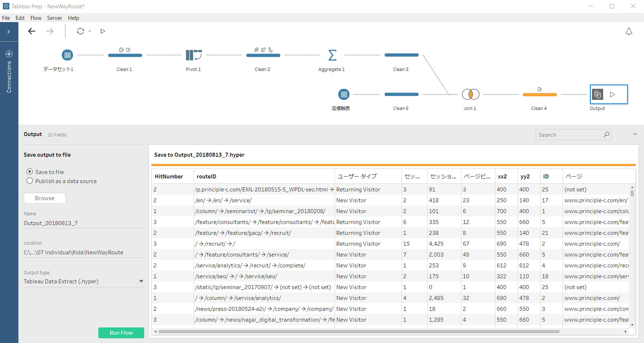The height and width of the screenshot is (343, 644).
Task: Click the horizontal scrollbar under data grid
Action: 359,331
